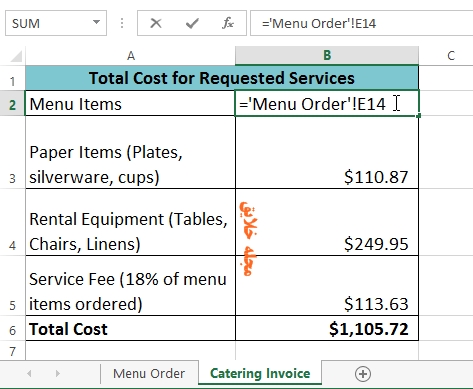
Task: Select row 5 header
Action: point(13,286)
